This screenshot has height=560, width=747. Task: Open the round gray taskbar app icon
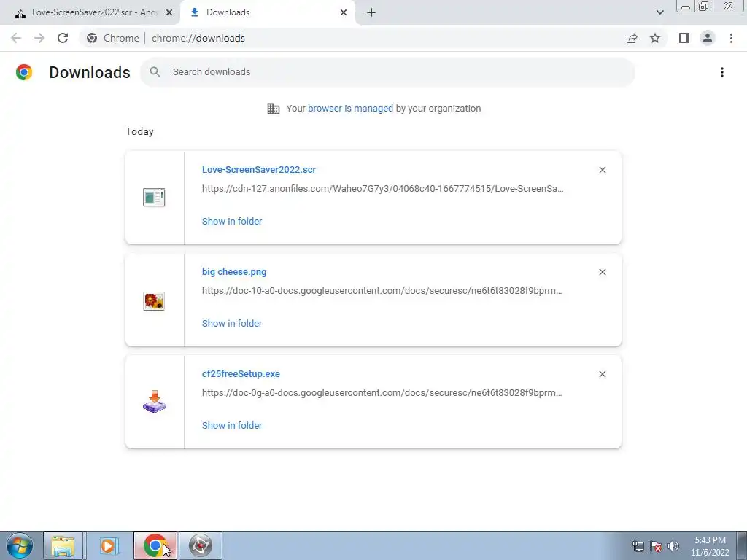click(x=201, y=545)
